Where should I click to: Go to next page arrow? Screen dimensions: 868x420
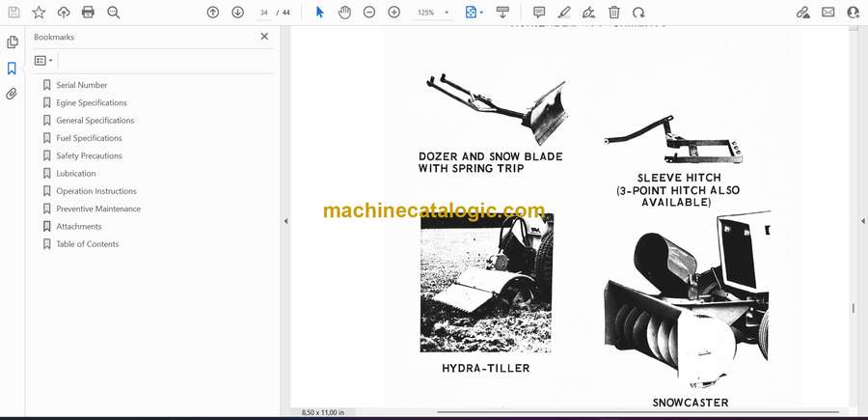pos(238,13)
